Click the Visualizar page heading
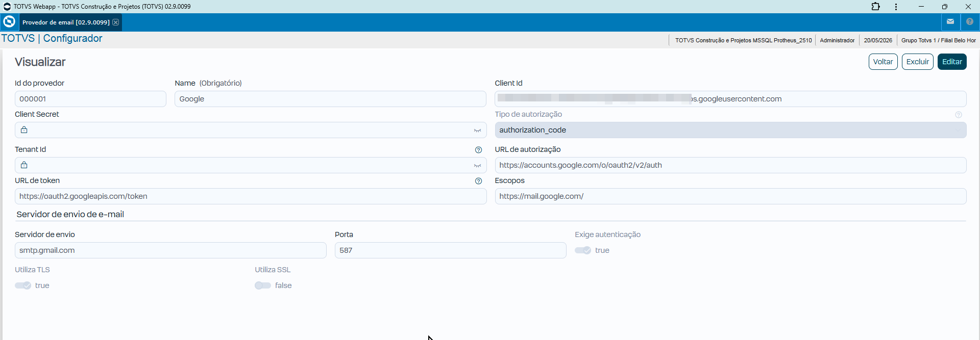The height and width of the screenshot is (340, 980). coord(40,62)
